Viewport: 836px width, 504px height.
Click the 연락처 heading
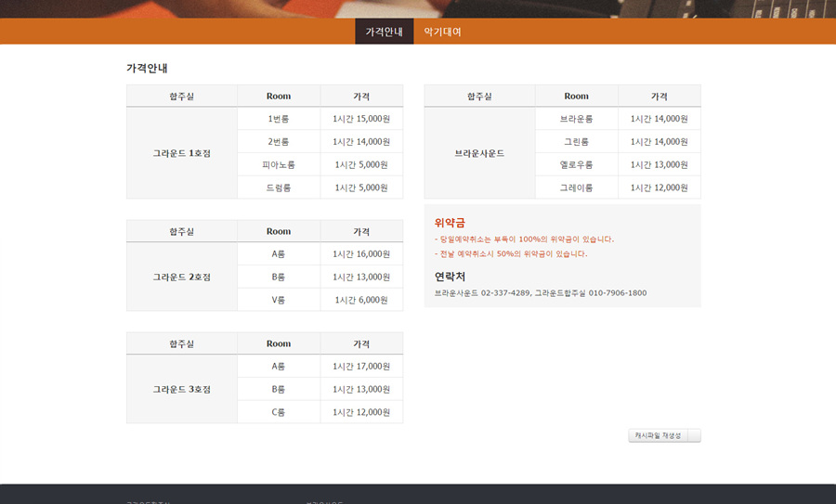click(x=450, y=277)
